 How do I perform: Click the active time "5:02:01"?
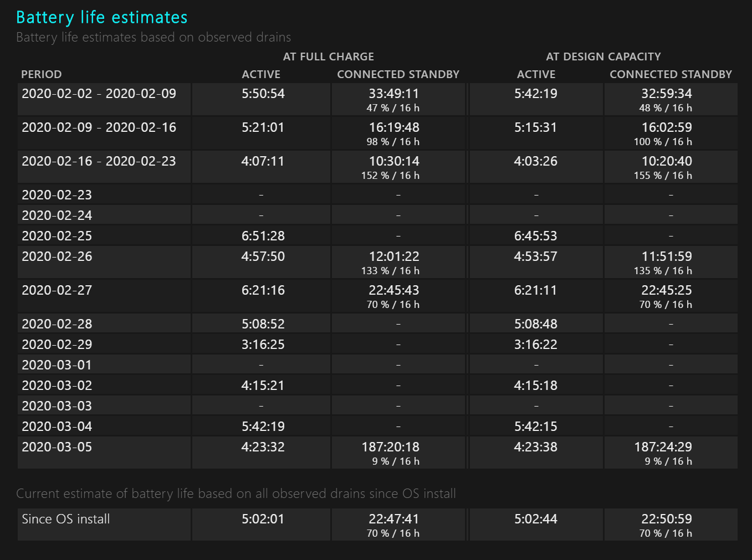coord(263,519)
